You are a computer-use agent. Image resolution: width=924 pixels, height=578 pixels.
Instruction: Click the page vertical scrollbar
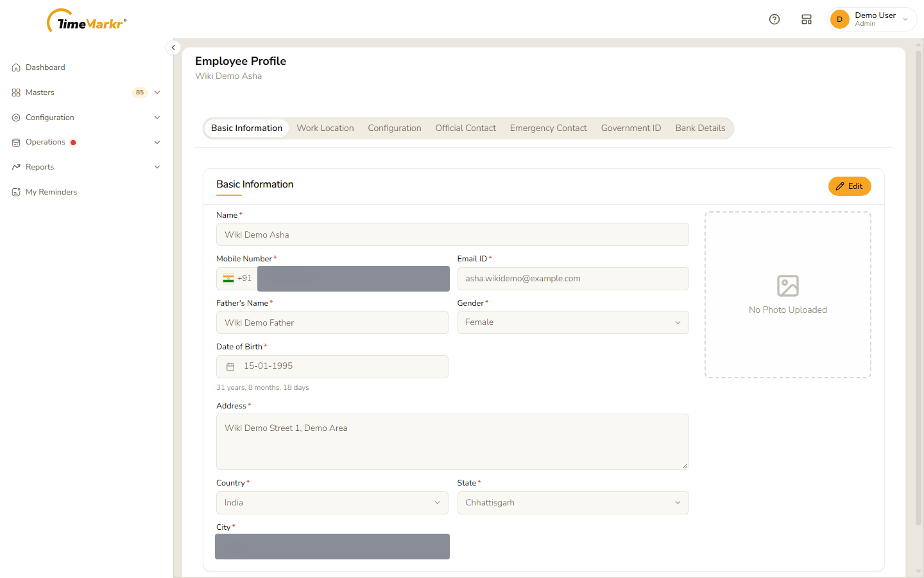coord(918,289)
